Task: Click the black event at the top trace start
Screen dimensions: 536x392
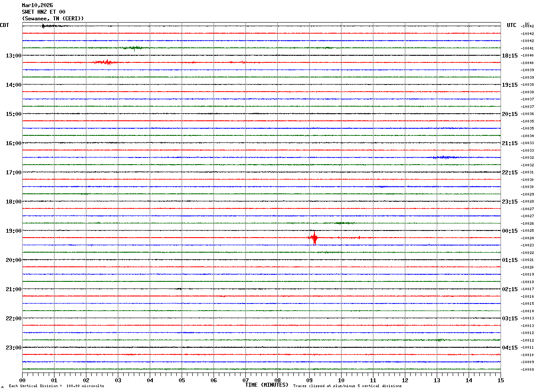Action: click(48, 26)
